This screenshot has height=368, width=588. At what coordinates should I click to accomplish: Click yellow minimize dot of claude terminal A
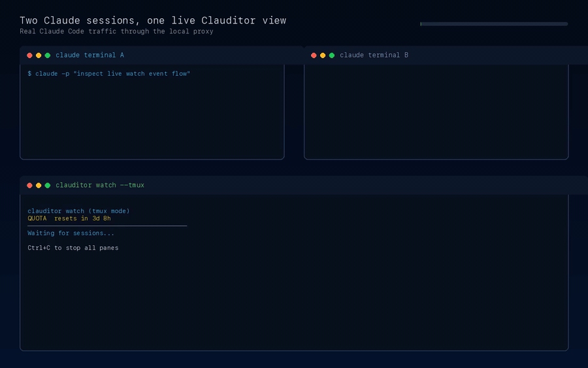click(39, 56)
